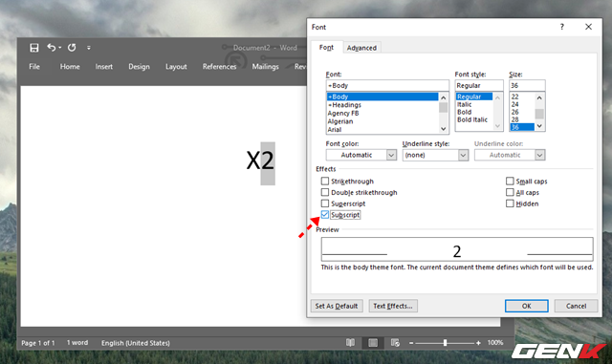Switch to the Advanced tab
Viewport: 612px width, 364px height.
tap(361, 48)
